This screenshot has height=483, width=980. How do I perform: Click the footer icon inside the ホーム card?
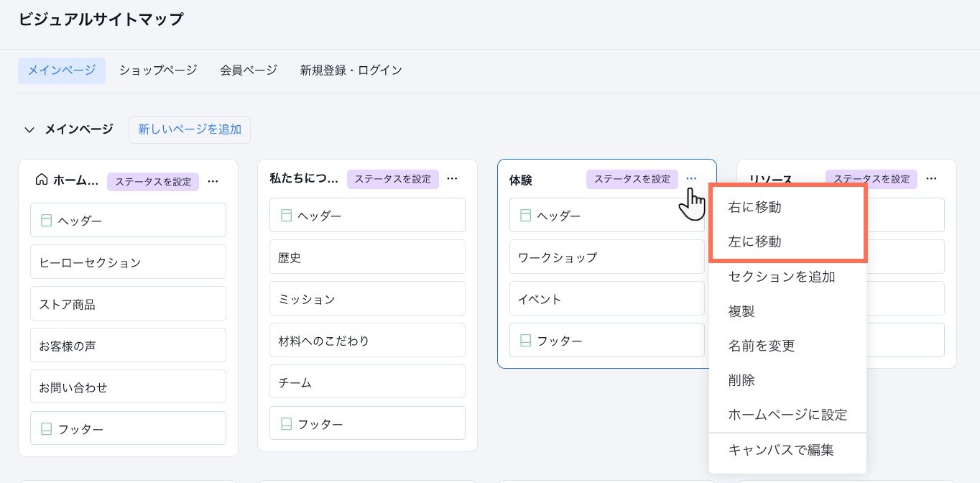46,428
